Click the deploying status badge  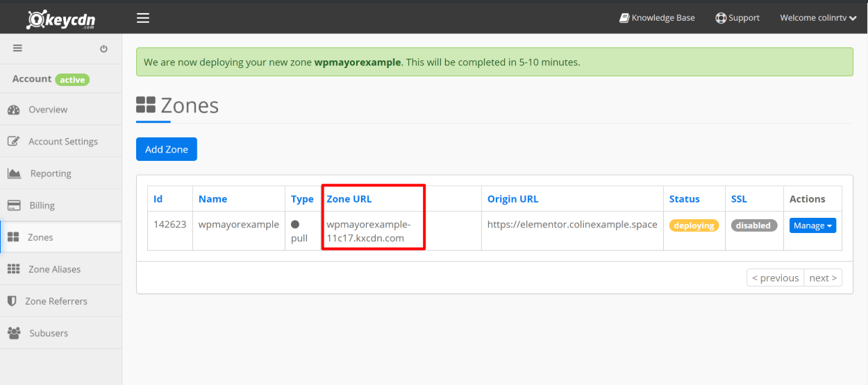pos(694,225)
